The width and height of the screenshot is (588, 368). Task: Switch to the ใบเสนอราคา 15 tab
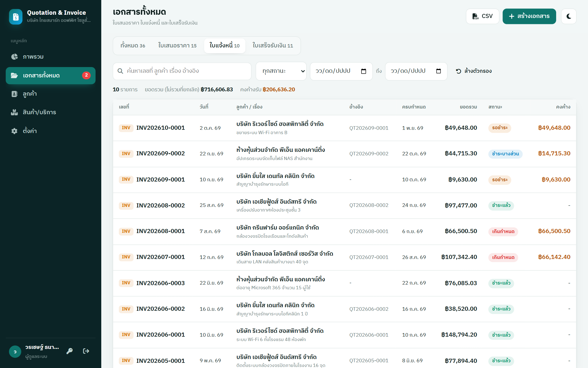click(x=177, y=46)
